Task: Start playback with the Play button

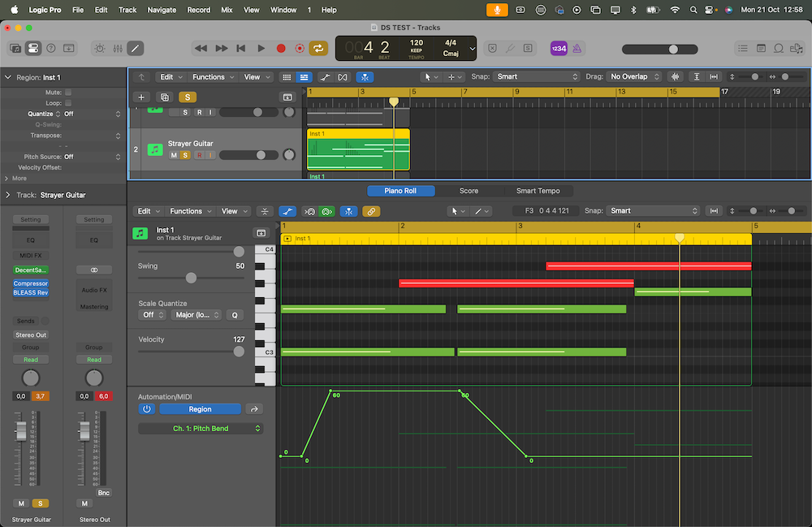Action: 261,48
